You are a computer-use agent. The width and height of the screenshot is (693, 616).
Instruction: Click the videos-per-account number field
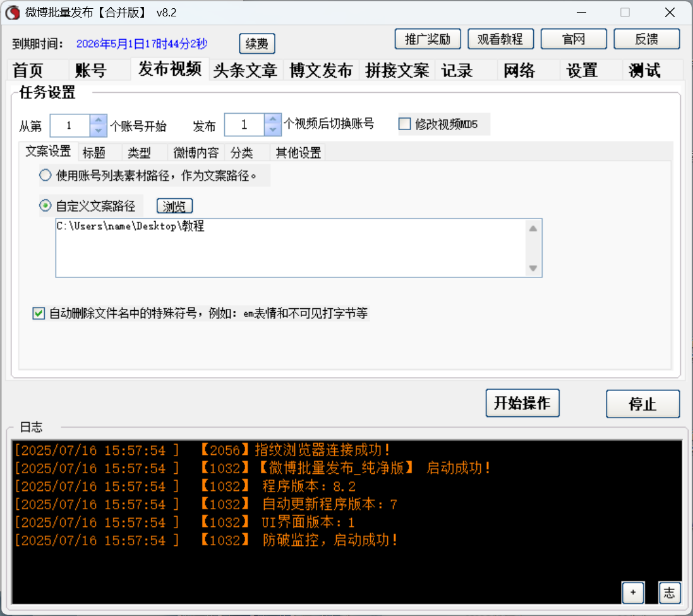244,124
